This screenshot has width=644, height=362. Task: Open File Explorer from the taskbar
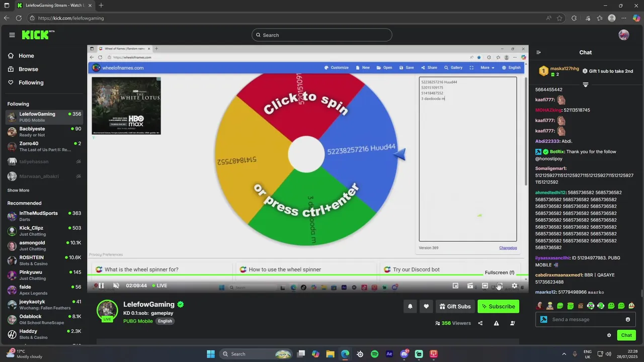[330, 354]
